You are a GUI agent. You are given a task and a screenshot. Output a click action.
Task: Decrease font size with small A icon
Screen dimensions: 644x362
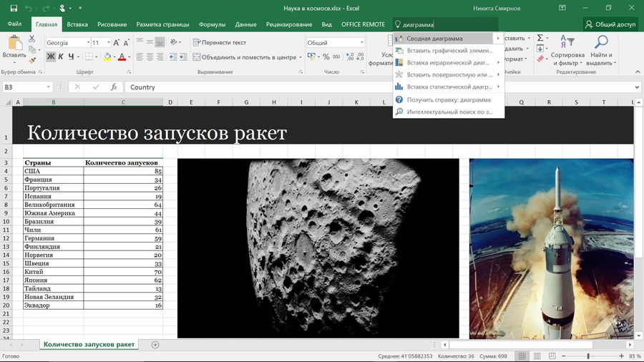[x=126, y=43]
